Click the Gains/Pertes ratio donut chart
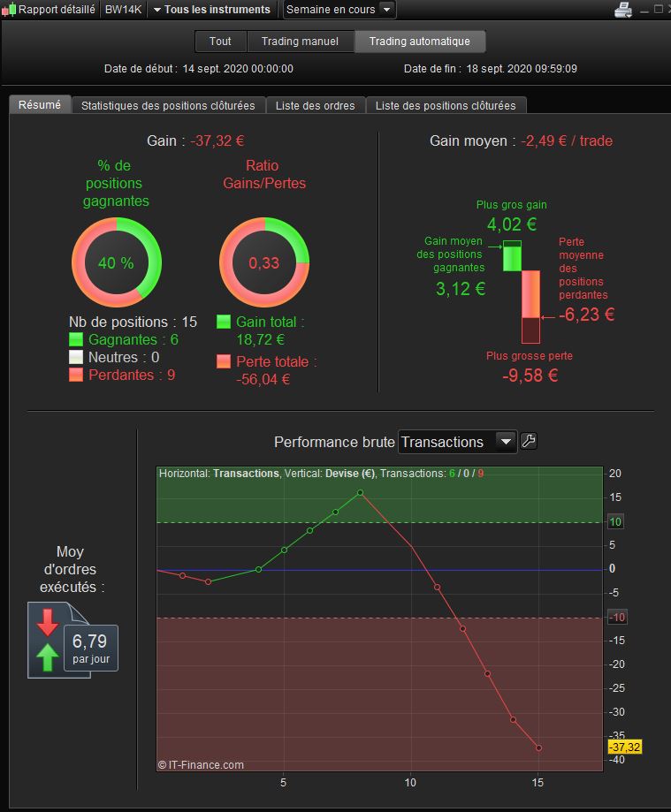The image size is (671, 812). (x=264, y=262)
